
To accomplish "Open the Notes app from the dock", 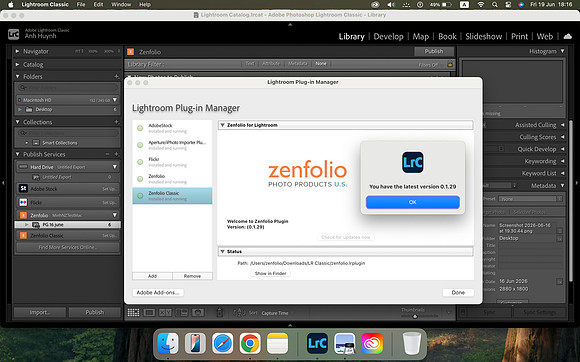I will click(277, 344).
